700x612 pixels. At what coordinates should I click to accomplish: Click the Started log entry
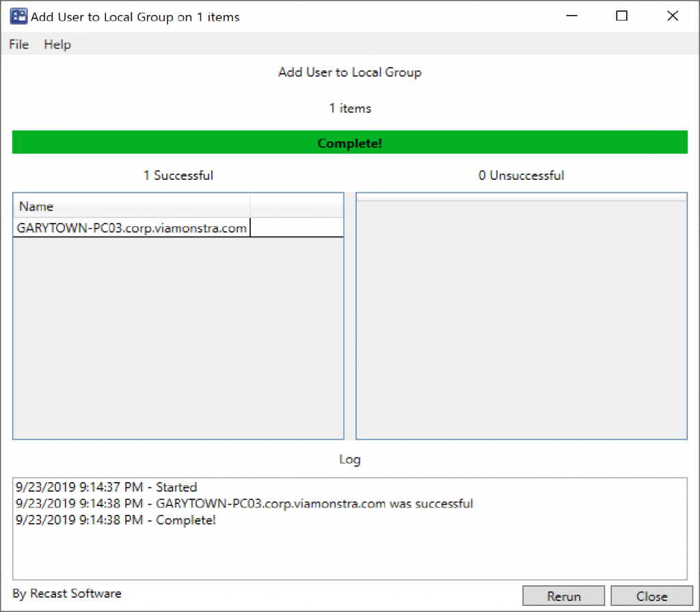click(x=106, y=488)
